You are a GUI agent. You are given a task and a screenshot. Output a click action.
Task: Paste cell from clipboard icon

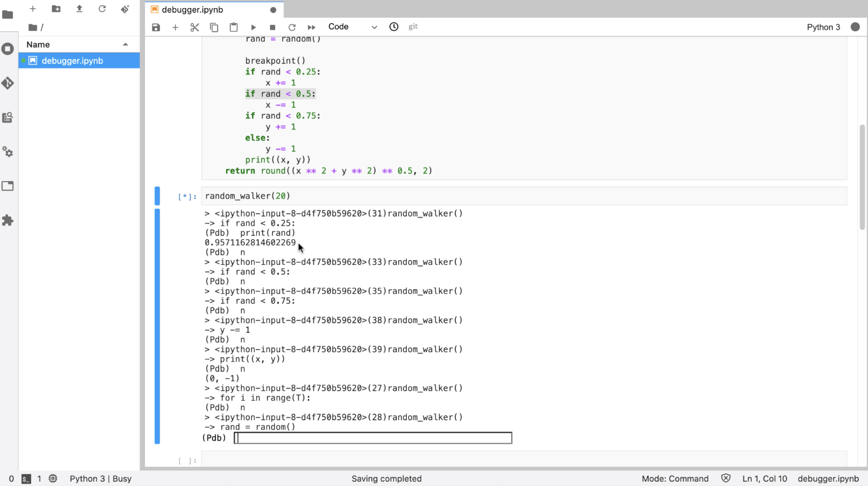234,27
